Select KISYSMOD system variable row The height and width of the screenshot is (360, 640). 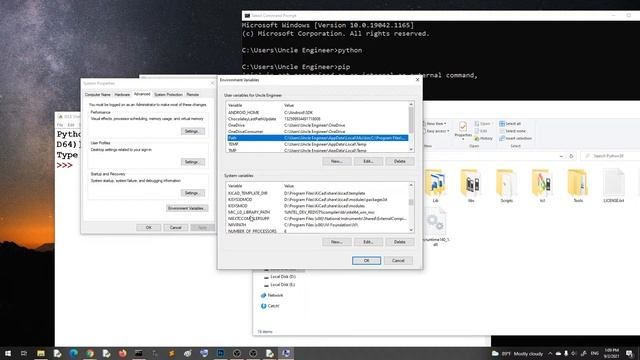pyautogui.click(x=318, y=206)
